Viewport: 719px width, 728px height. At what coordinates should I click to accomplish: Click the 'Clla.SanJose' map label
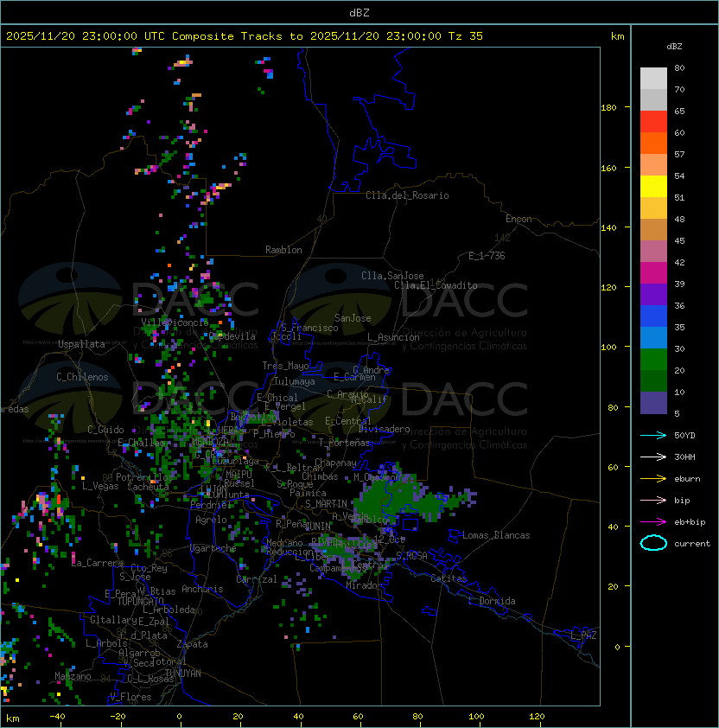click(x=392, y=276)
